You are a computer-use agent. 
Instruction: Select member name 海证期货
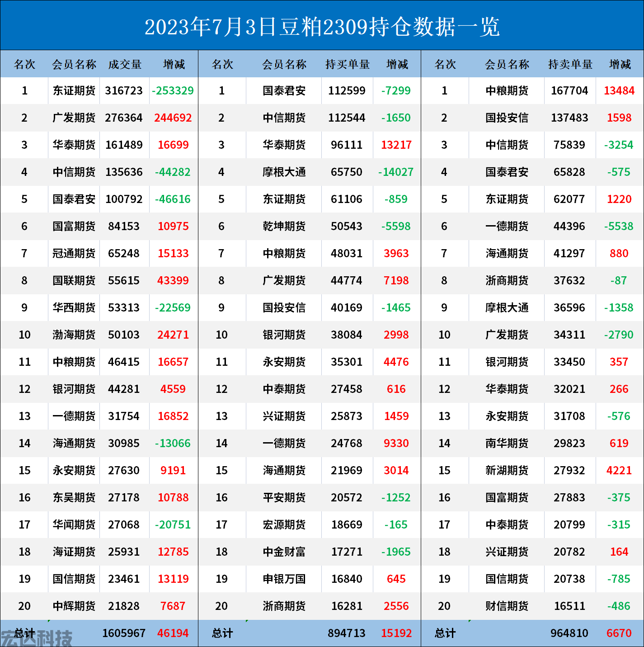[74, 552]
